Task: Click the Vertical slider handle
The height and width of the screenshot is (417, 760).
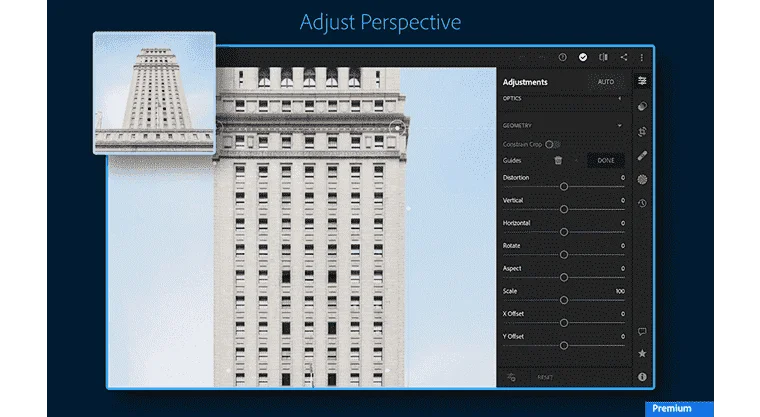Action: 564,209
